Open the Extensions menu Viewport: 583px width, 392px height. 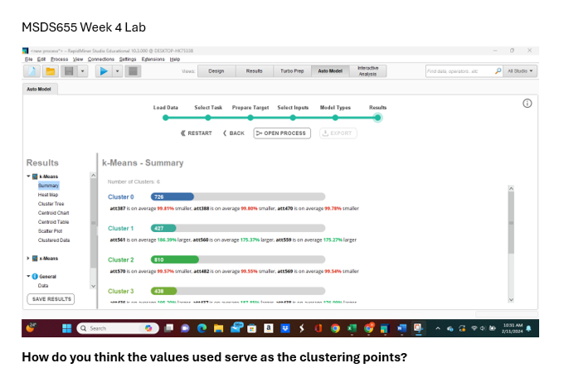coord(153,59)
